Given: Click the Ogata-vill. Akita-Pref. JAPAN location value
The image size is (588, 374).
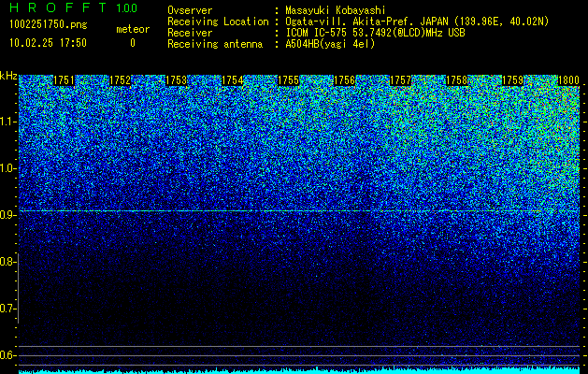Looking at the screenshot, I should point(417,22).
